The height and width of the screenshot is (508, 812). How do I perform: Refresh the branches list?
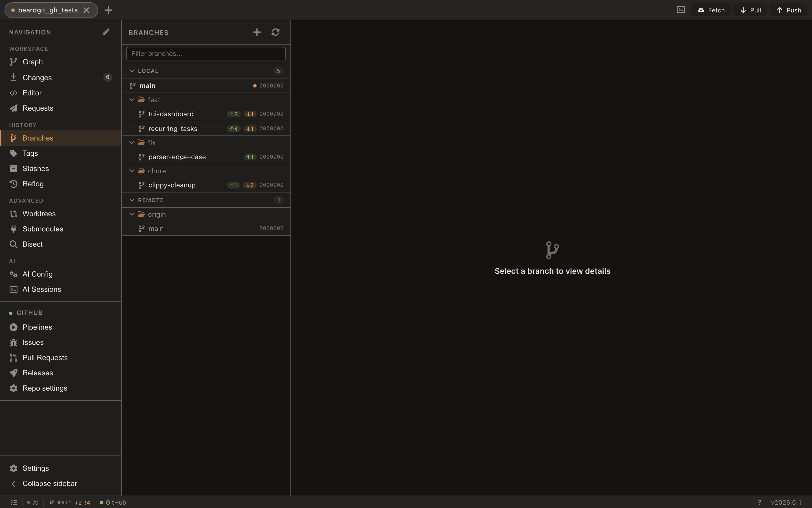point(275,32)
